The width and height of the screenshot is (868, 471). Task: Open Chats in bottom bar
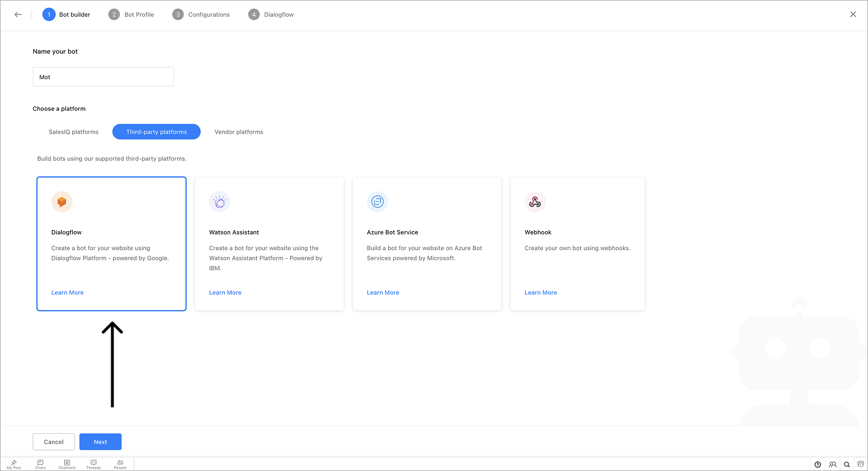40,464
